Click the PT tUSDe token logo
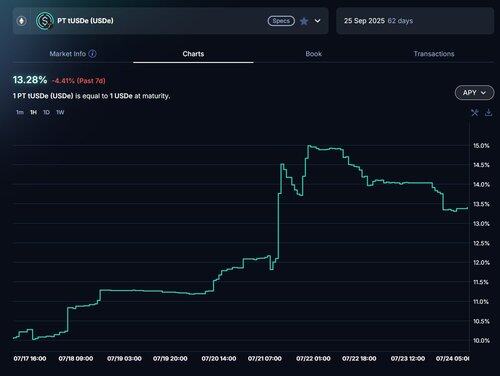The image size is (500, 376). (45, 21)
